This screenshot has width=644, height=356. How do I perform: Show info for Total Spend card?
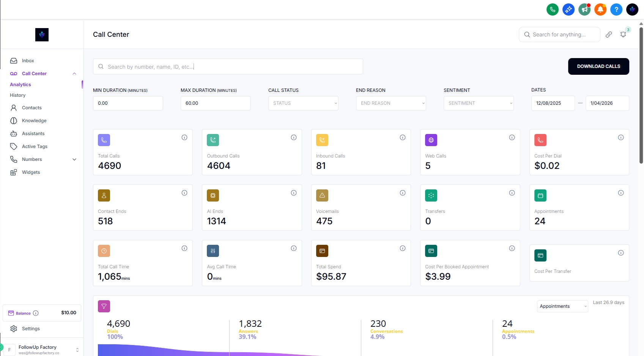(403, 248)
